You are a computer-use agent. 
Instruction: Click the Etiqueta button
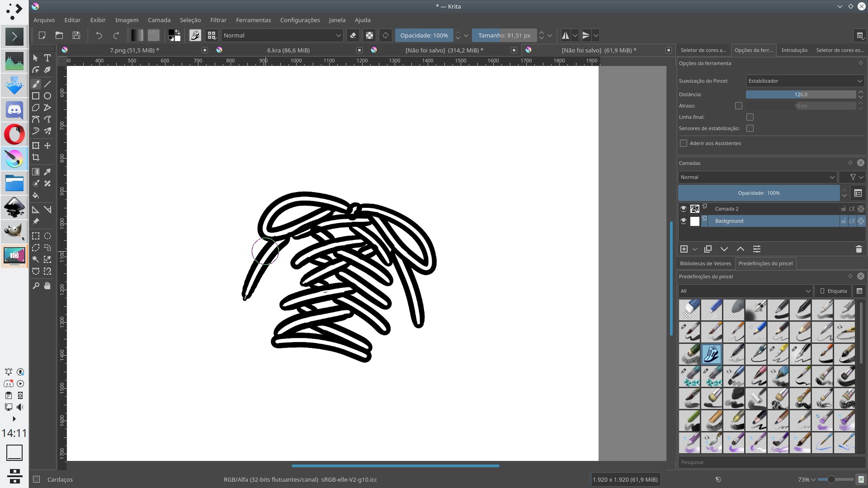(833, 291)
